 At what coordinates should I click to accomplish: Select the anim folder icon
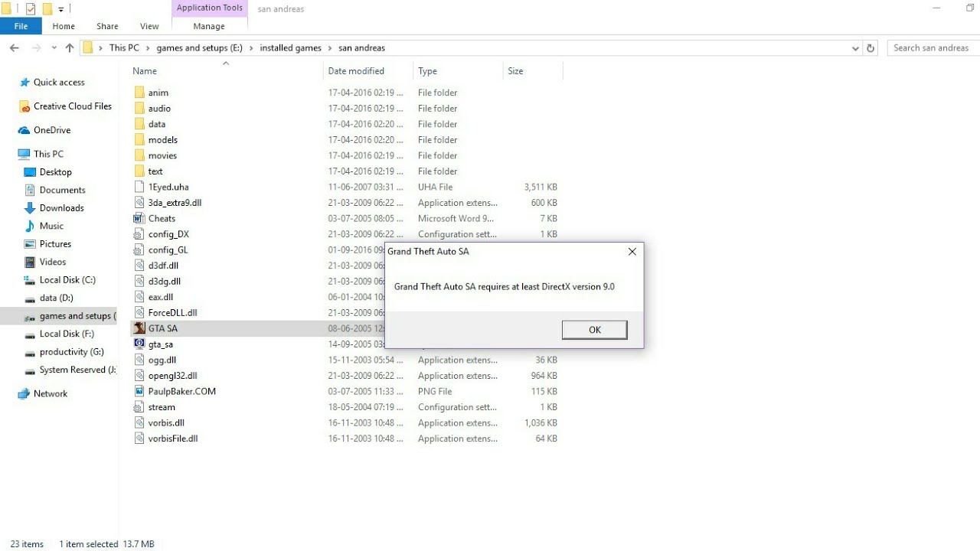[139, 93]
